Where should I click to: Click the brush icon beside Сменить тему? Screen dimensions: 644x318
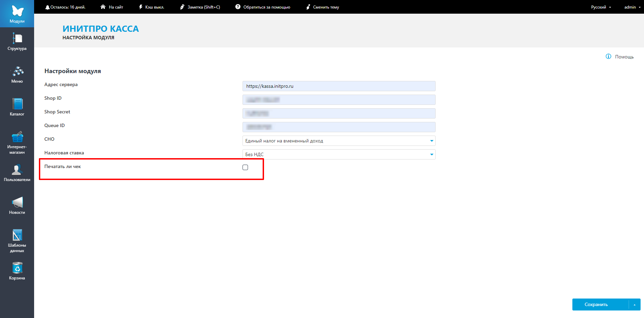308,7
